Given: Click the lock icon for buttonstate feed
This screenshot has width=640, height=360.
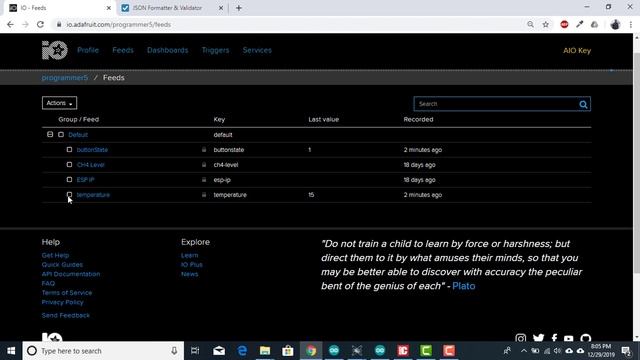Looking at the screenshot, I should pyautogui.click(x=204, y=149).
